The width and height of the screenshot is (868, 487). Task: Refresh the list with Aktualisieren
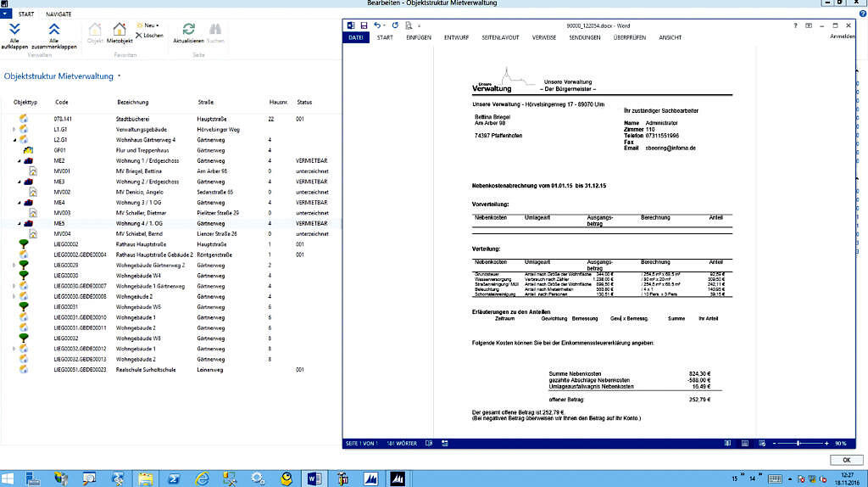pos(187,30)
